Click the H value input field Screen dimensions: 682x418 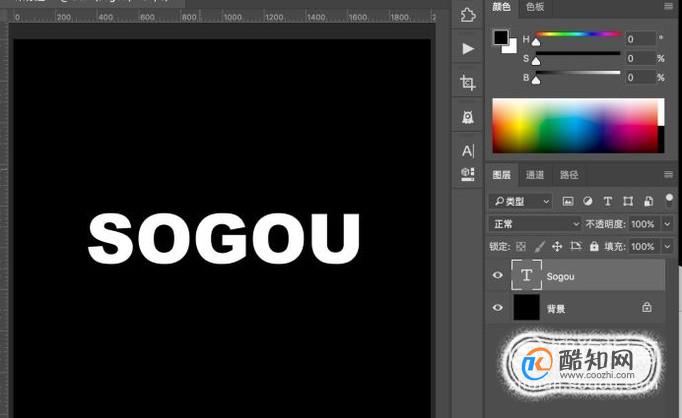[640, 39]
